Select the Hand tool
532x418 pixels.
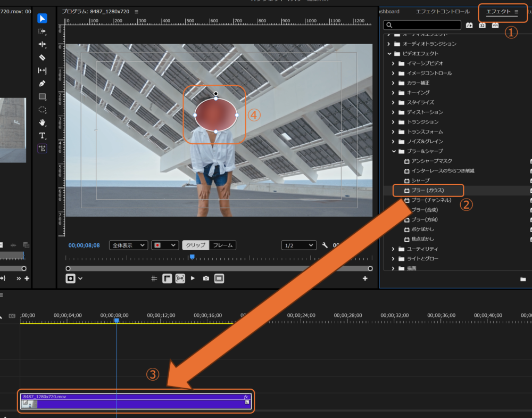pyautogui.click(x=42, y=122)
